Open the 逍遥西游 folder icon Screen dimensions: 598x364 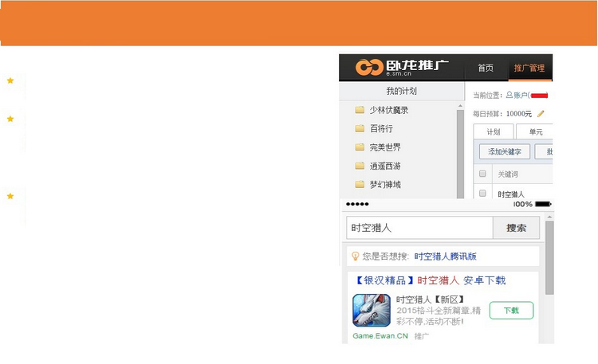[x=360, y=166]
